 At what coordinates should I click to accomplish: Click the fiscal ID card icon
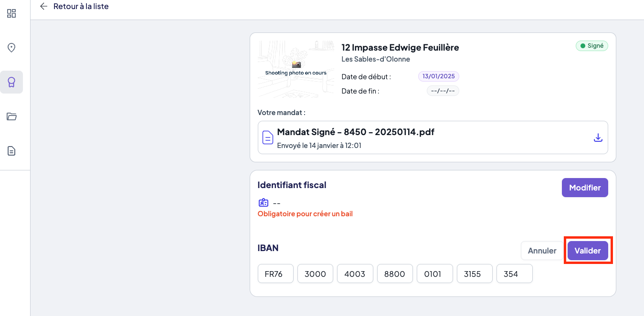[x=264, y=202]
